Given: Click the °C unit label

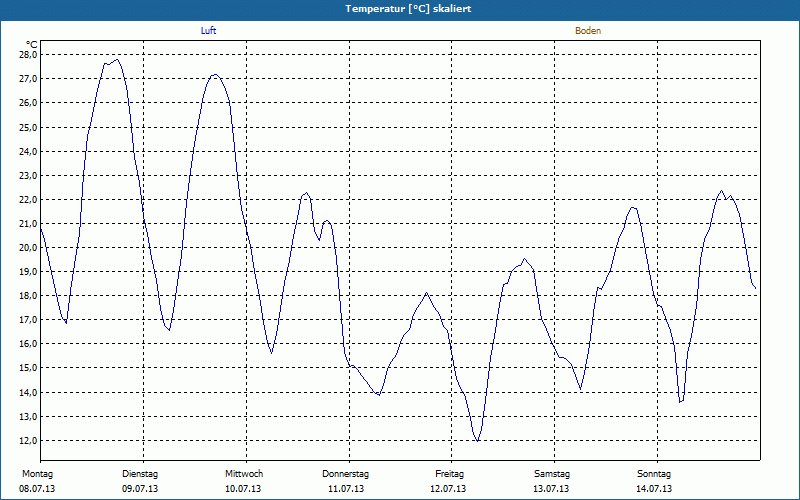Looking at the screenshot, I should 32,45.
